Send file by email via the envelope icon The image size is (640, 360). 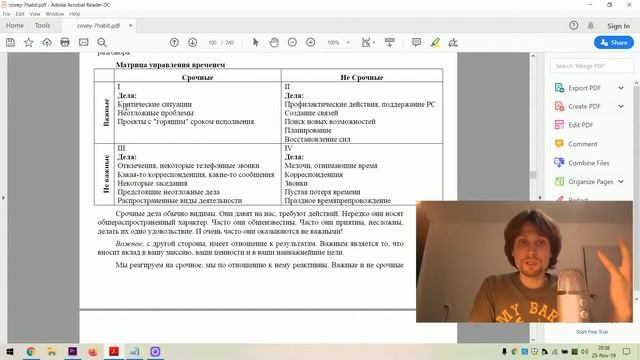point(83,42)
